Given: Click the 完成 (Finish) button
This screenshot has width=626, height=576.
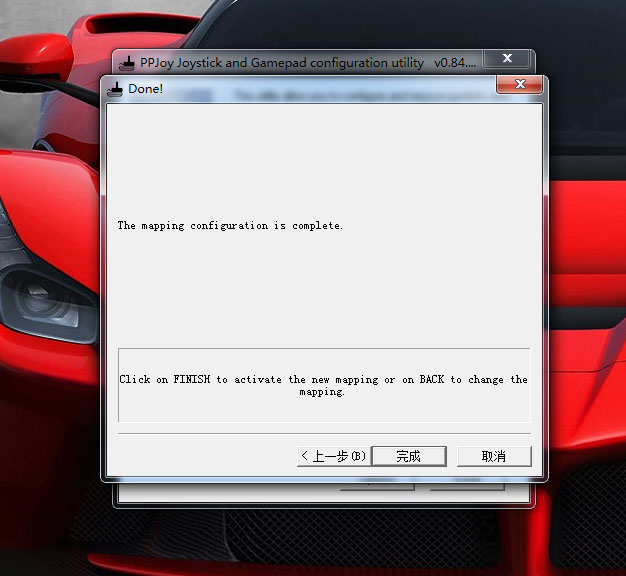Looking at the screenshot, I should (409, 456).
